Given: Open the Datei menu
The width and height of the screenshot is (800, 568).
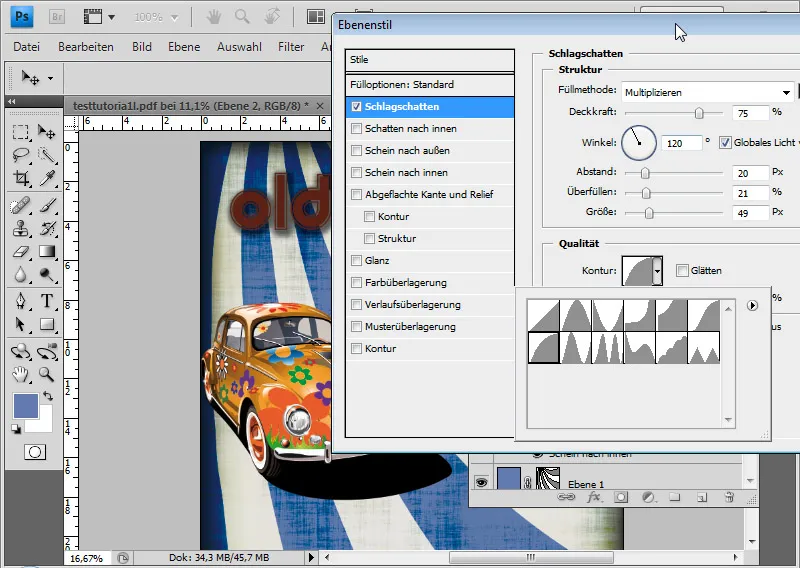Looking at the screenshot, I should (27, 47).
